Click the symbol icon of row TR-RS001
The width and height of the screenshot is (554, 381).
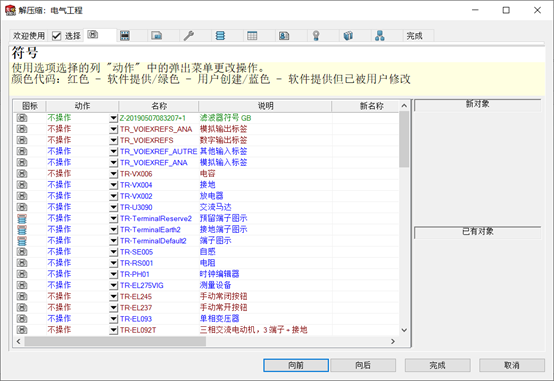click(x=22, y=263)
